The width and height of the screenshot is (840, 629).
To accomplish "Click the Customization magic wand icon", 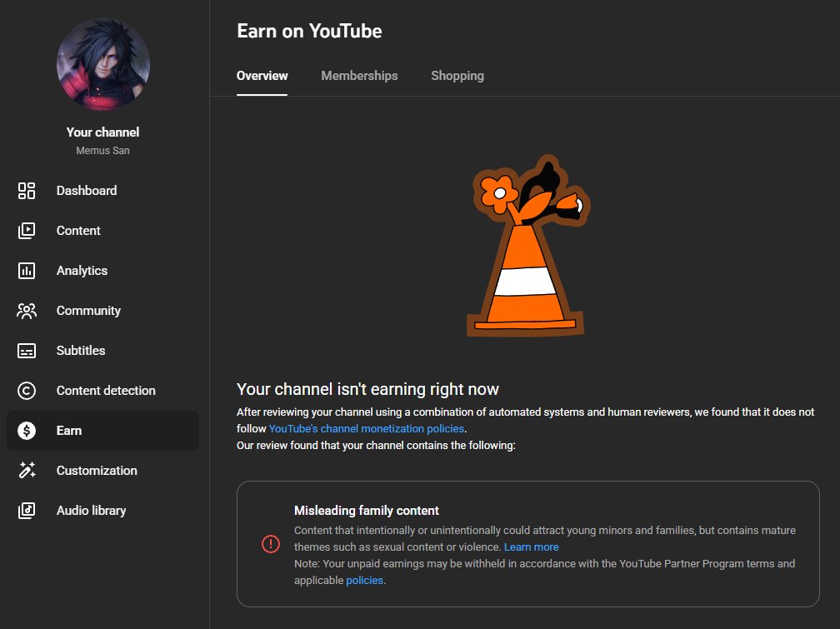I will pyautogui.click(x=27, y=471).
